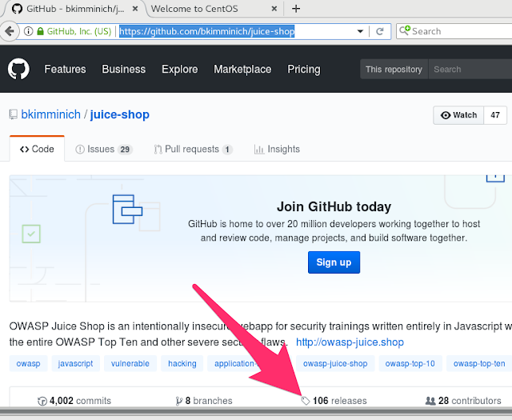Open the http://owasp-juice.shop link
Image resolution: width=512 pixels, height=420 pixels.
coord(350,342)
